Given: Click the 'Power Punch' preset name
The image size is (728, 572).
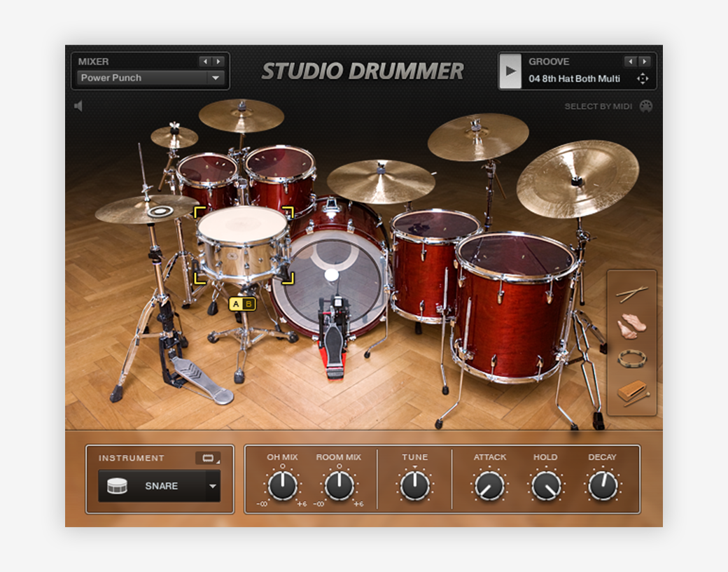Looking at the screenshot, I should (x=111, y=78).
